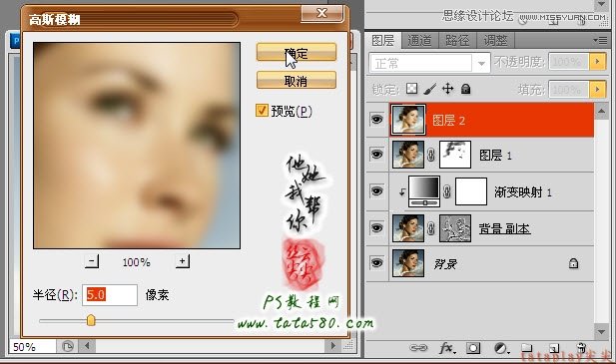This screenshot has height=364, width=616.
Task: Switch to the 图层 tab
Action: point(383,41)
